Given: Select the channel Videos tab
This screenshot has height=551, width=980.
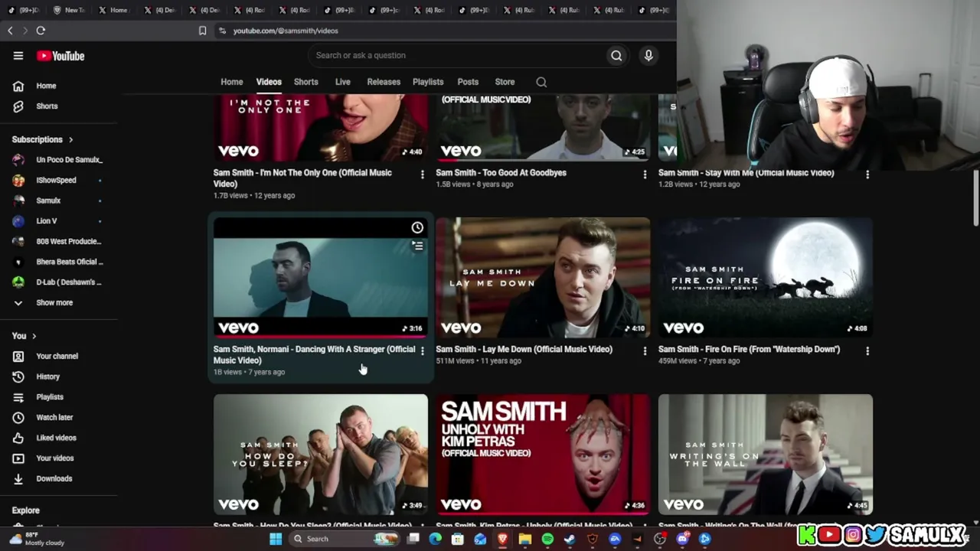Looking at the screenshot, I should tap(269, 82).
